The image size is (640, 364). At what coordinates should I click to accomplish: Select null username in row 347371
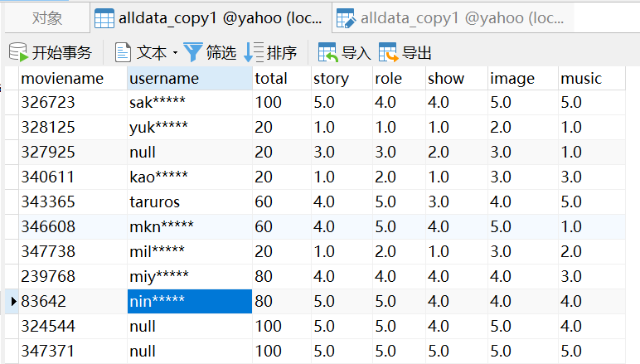(x=190, y=352)
